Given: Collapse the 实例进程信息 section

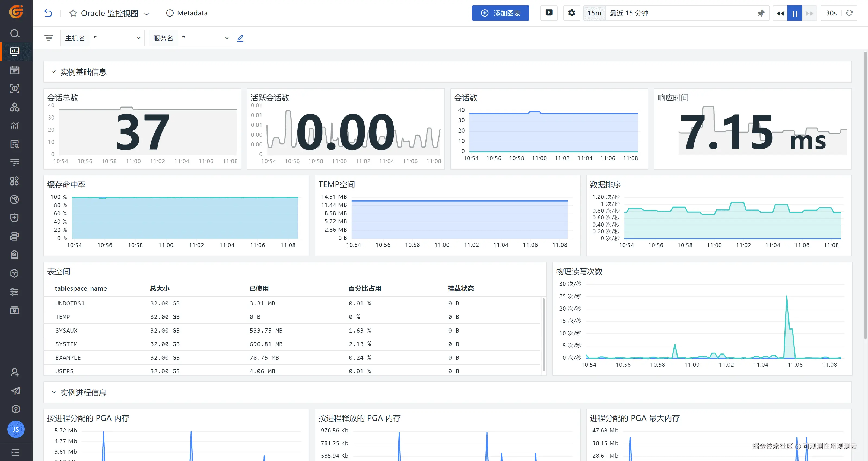Looking at the screenshot, I should 53,392.
